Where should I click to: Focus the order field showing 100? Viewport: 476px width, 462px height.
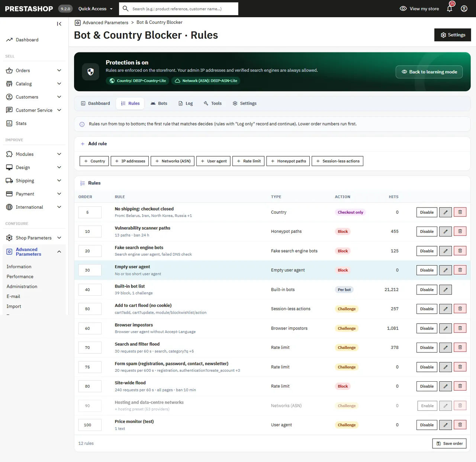(x=90, y=425)
